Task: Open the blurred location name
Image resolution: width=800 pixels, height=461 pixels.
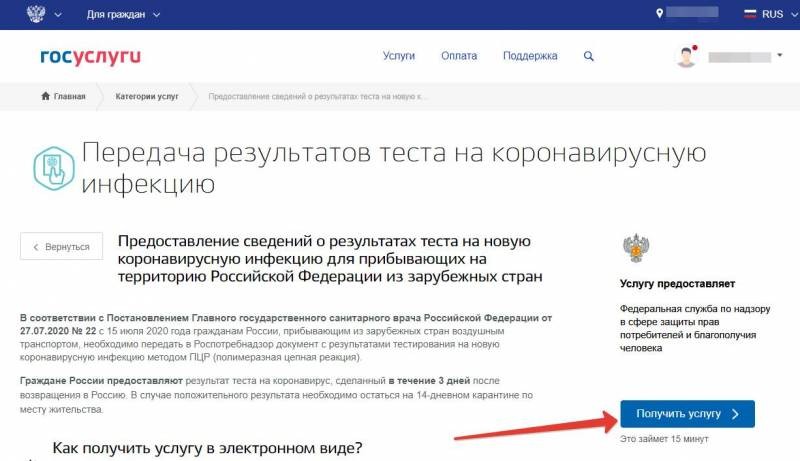Action: pyautogui.click(x=692, y=12)
